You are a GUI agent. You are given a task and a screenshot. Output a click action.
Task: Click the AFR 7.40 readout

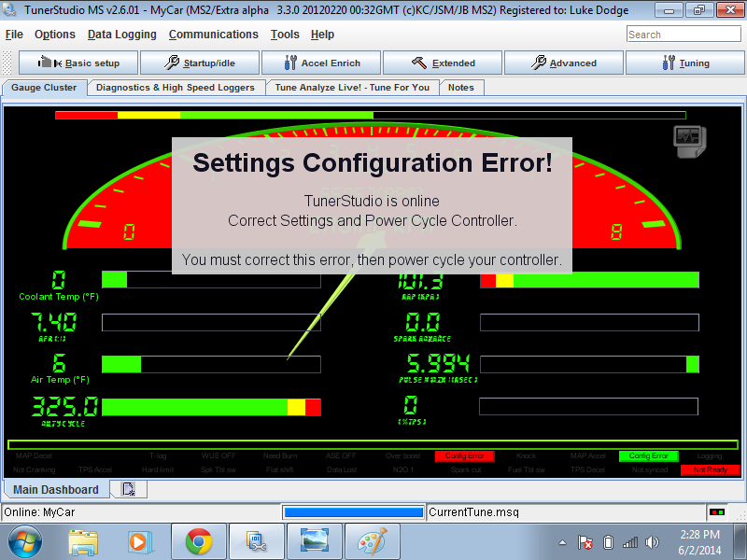click(x=53, y=322)
